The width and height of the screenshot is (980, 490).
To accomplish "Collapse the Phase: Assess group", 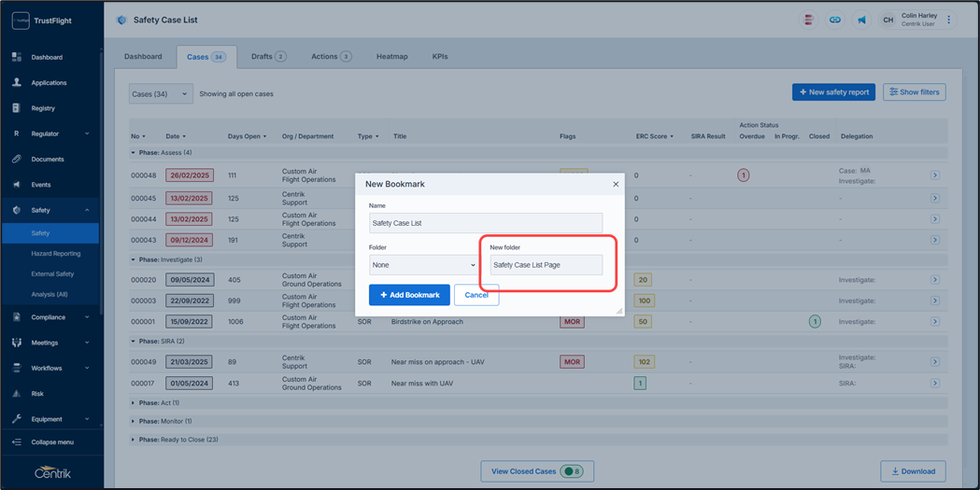I will pos(133,153).
